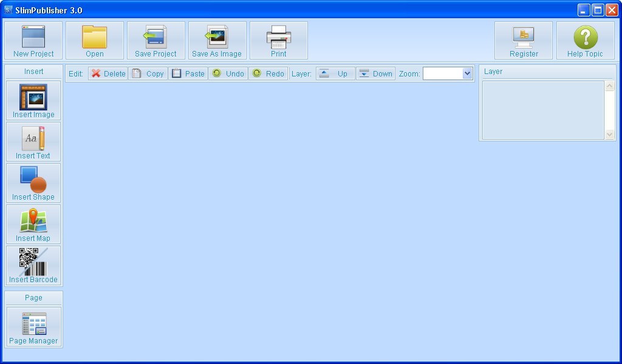Choose Insert Barcode tool
The image size is (622, 364).
point(33,265)
